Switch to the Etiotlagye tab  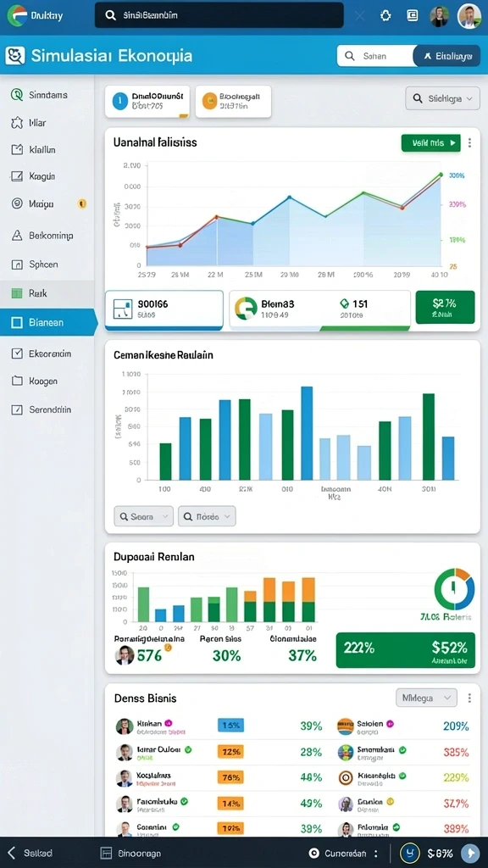(447, 56)
